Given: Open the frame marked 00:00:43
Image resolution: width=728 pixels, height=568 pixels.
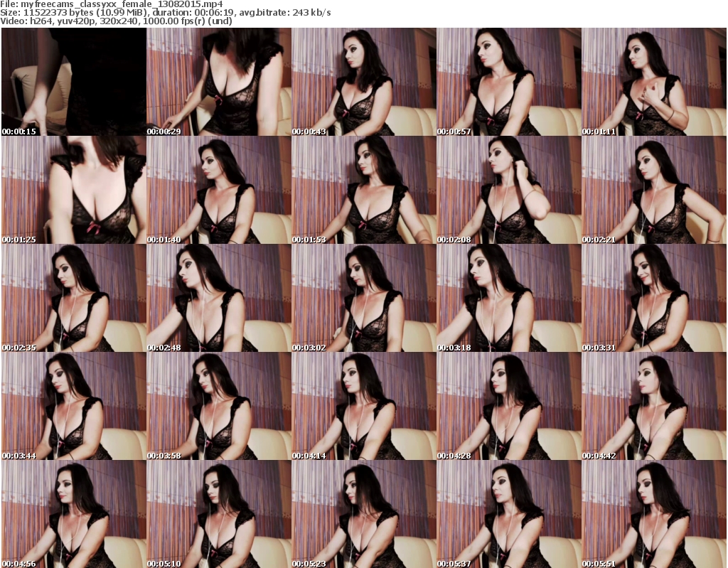Looking at the screenshot, I should click(x=363, y=82).
